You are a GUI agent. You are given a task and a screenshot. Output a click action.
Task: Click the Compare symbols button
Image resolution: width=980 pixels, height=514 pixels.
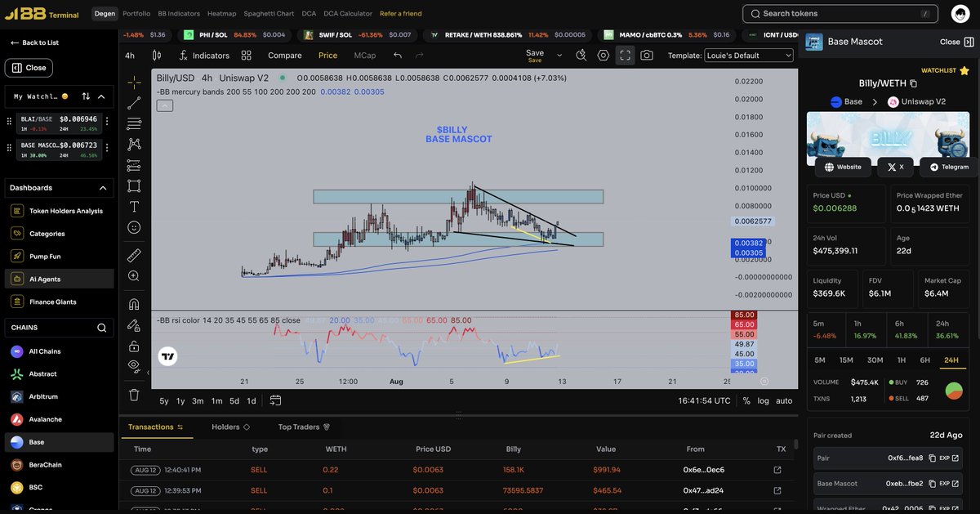click(285, 56)
